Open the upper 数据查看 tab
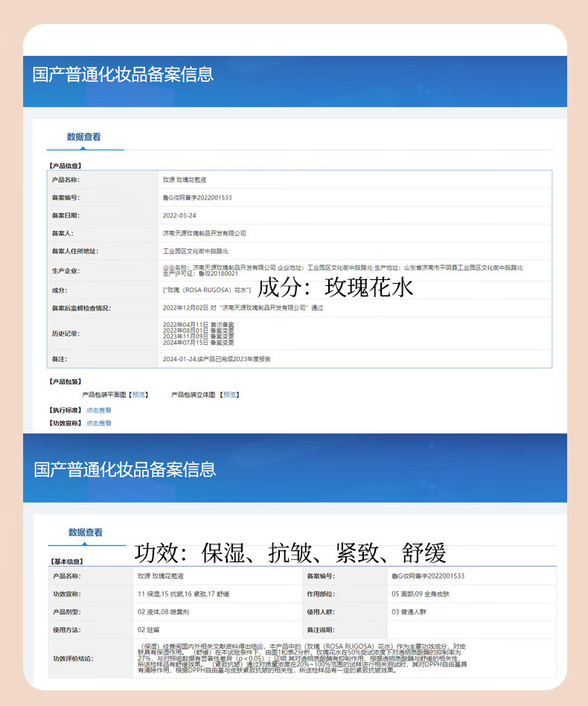588x706 pixels. 83,137
